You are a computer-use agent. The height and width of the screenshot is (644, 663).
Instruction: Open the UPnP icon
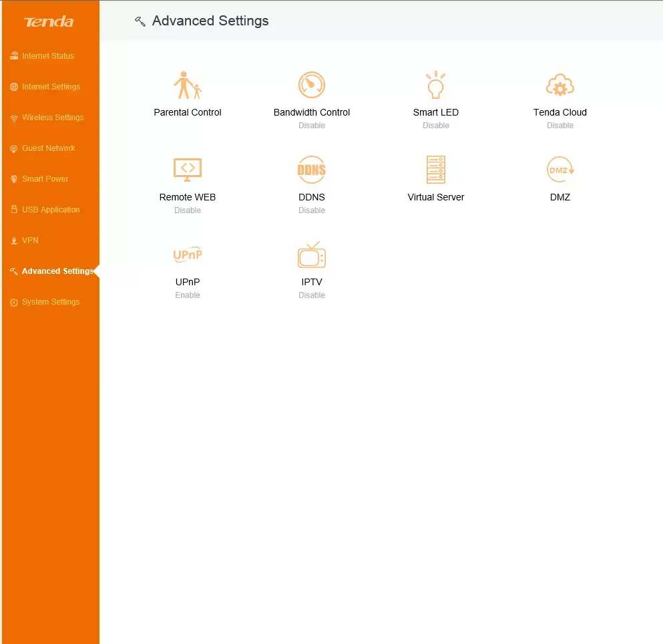(188, 255)
